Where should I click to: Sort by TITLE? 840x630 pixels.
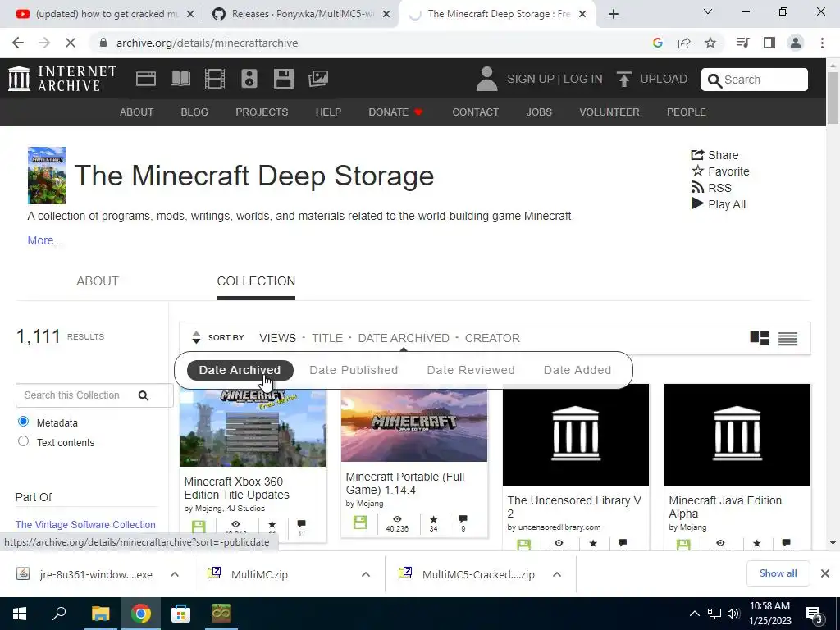pos(327,338)
